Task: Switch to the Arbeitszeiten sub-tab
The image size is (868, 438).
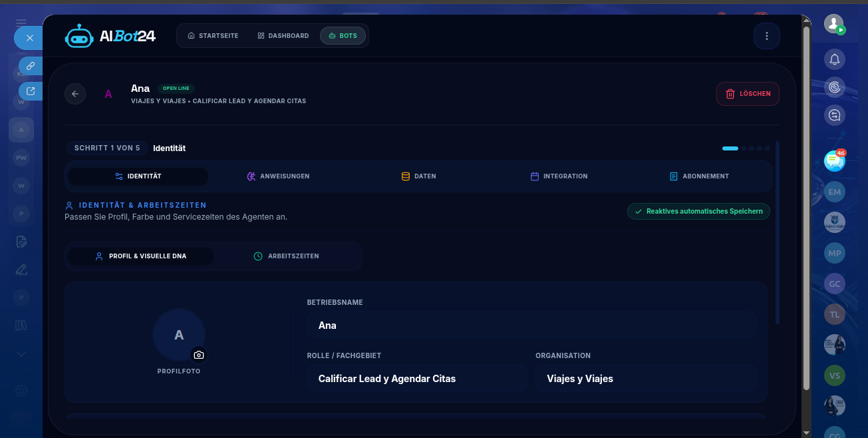Action: click(286, 256)
